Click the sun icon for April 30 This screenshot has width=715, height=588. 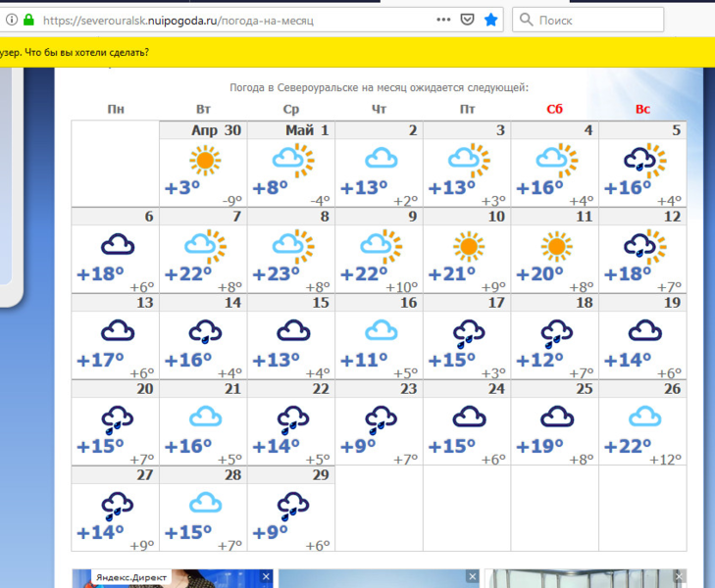coord(205,161)
